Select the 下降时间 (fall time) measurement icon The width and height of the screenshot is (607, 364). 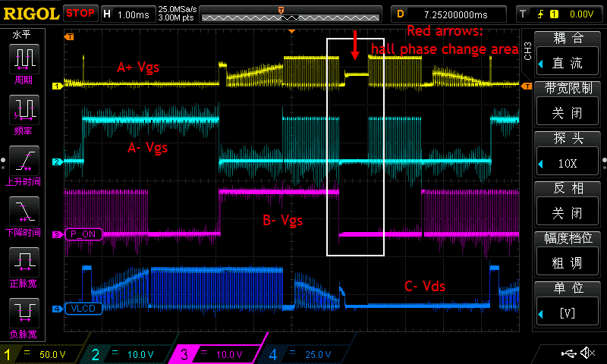pos(24,212)
